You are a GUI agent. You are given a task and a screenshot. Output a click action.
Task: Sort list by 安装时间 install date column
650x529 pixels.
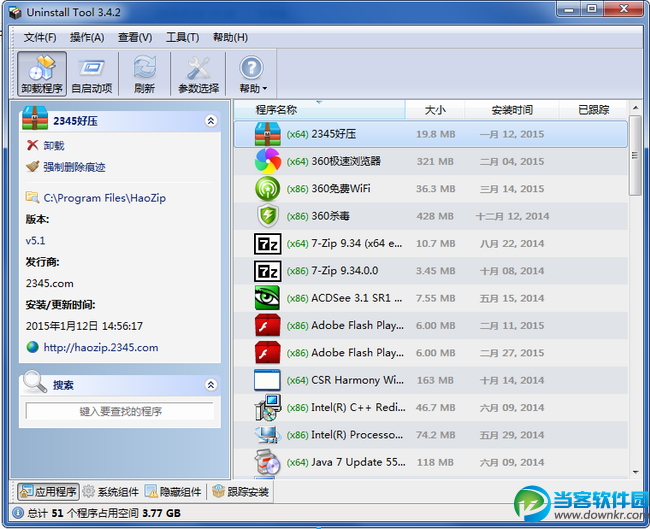(512, 110)
